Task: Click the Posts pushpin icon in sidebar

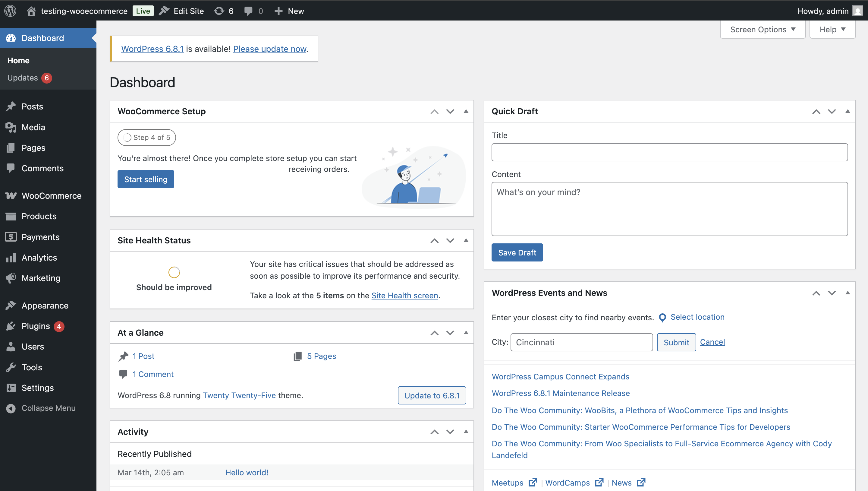Action: point(11,106)
